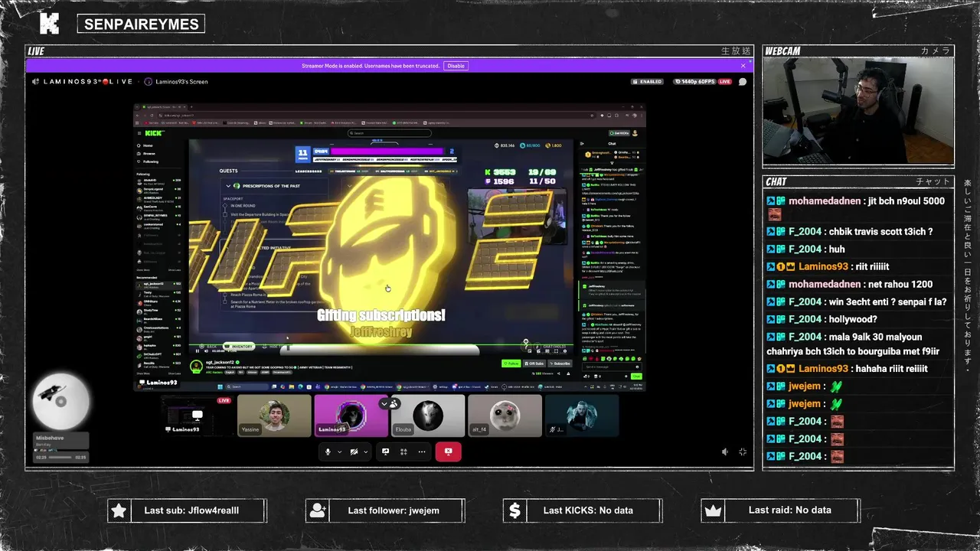Select alt_f4's participant tile
980x551 pixels.
click(x=505, y=416)
